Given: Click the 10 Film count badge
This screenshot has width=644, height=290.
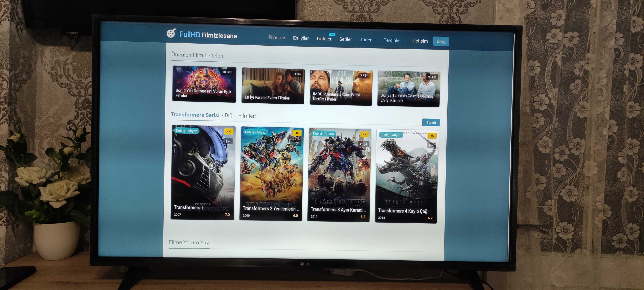Looking at the screenshot, I should pos(227,72).
